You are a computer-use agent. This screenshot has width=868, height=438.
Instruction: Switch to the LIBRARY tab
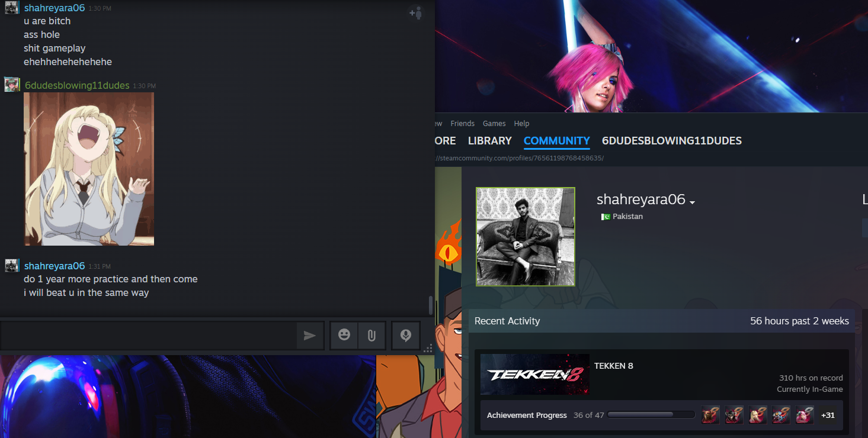[x=489, y=141]
